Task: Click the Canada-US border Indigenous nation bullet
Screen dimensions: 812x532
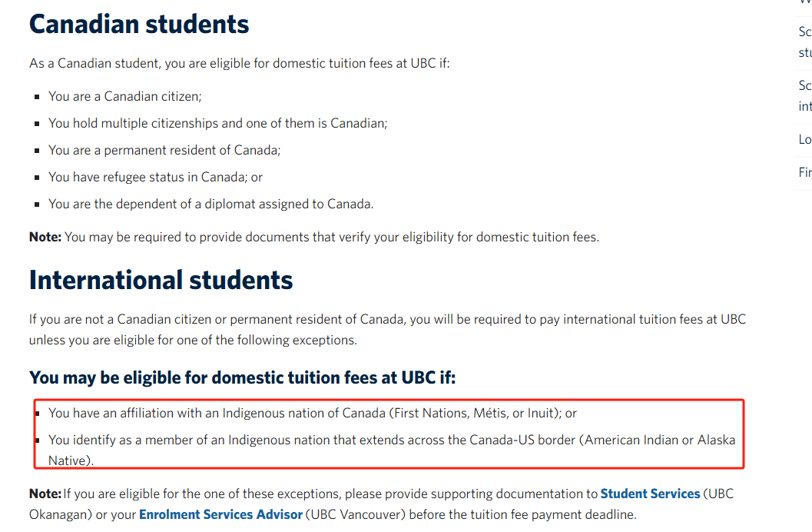Action: pyautogui.click(x=392, y=451)
